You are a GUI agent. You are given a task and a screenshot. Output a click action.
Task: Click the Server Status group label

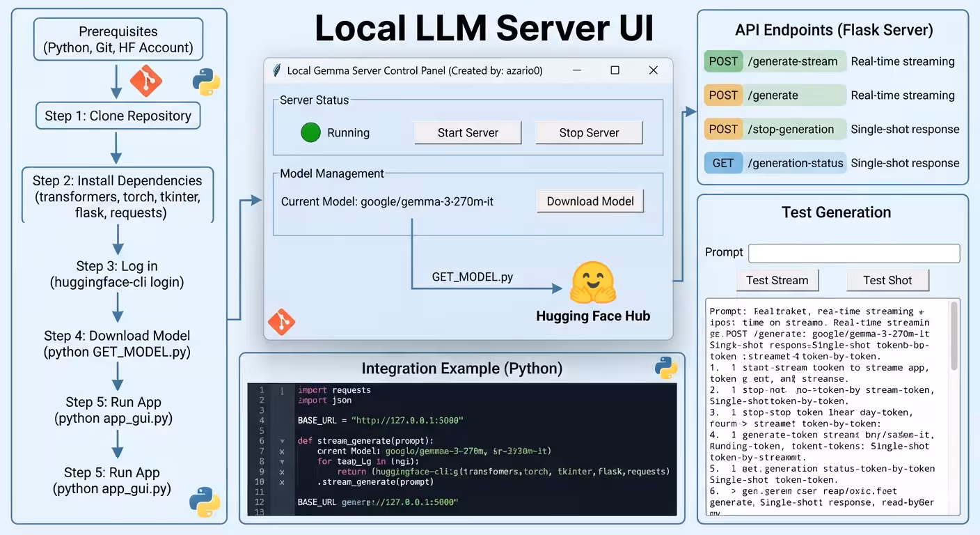coord(315,100)
